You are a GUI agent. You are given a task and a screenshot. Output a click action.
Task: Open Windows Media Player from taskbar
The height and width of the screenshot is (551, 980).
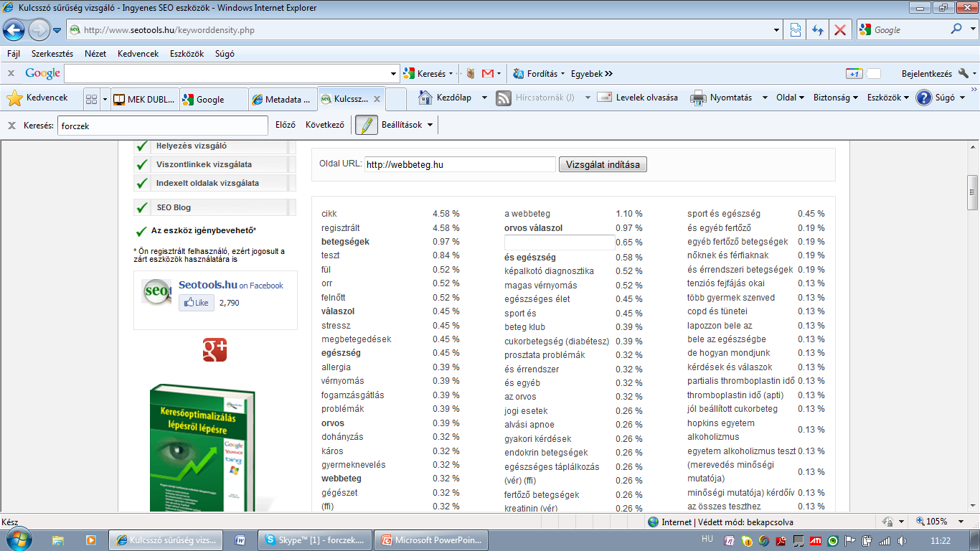click(x=90, y=540)
